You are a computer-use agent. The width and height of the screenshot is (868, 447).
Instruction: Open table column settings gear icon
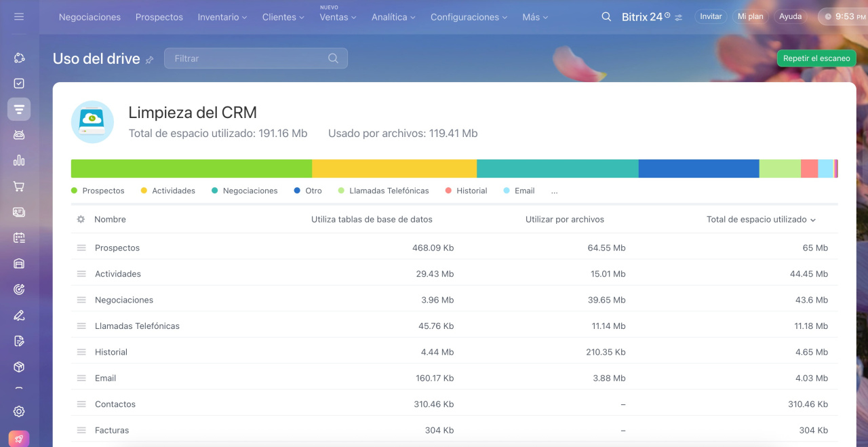click(x=81, y=220)
